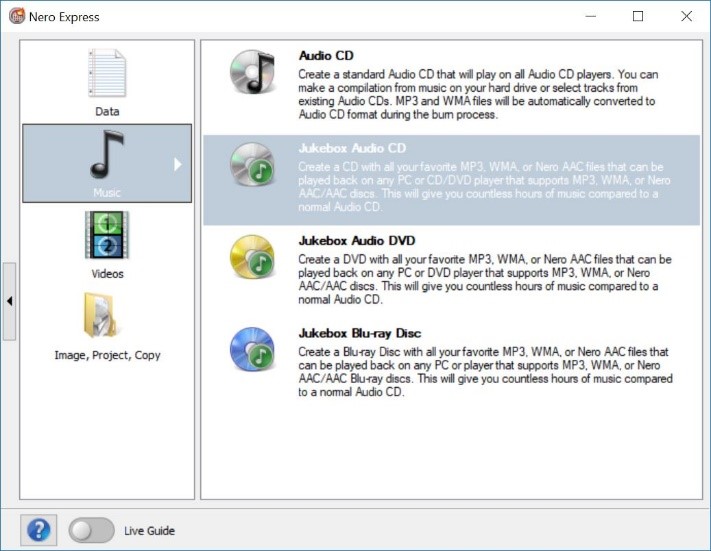Click the Music note icon
The width and height of the screenshot is (711, 551).
coord(106,155)
